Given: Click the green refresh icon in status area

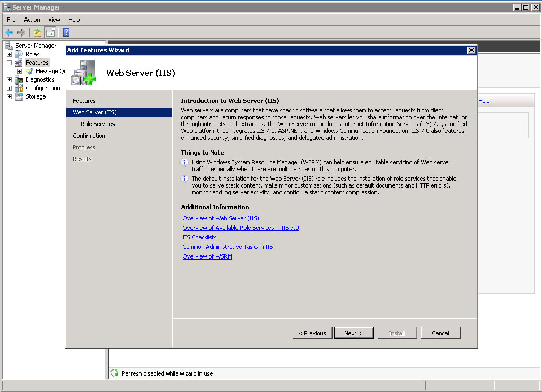Looking at the screenshot, I should [115, 373].
